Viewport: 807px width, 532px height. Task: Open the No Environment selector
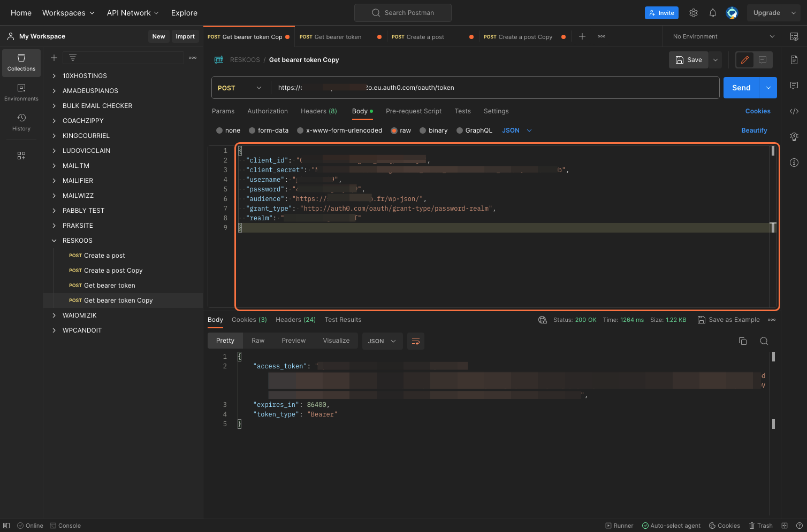[724, 36]
